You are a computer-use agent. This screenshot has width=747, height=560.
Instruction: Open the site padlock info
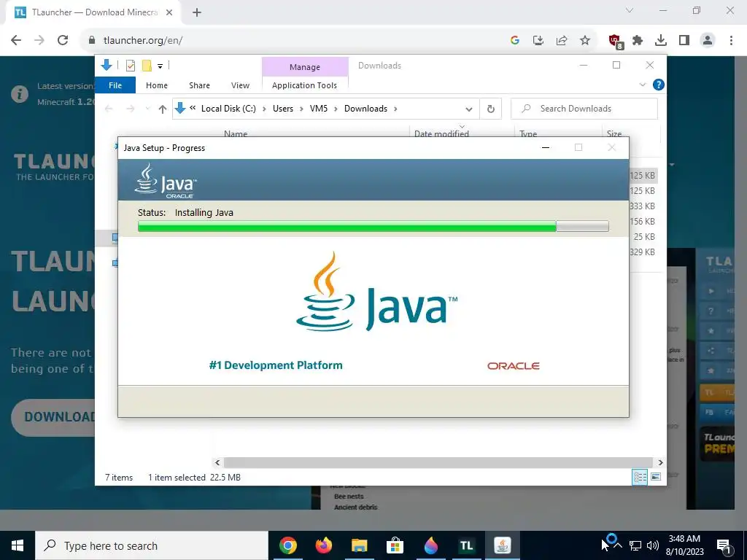point(92,41)
